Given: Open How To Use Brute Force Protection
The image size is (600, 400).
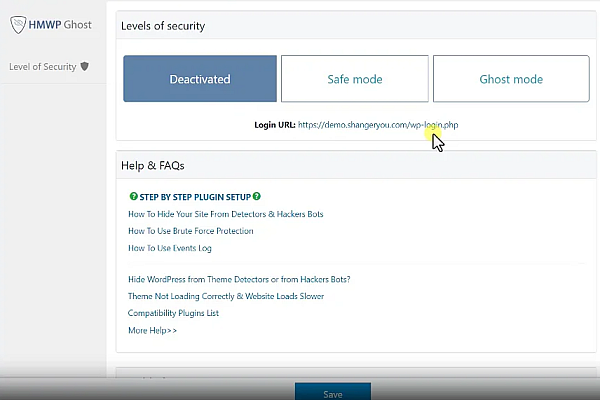Looking at the screenshot, I should click(x=190, y=231).
